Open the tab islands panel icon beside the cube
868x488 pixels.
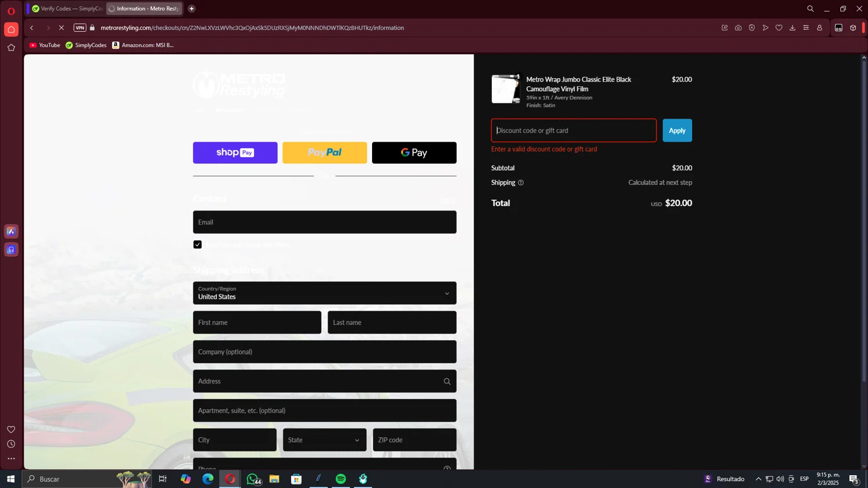point(838,28)
